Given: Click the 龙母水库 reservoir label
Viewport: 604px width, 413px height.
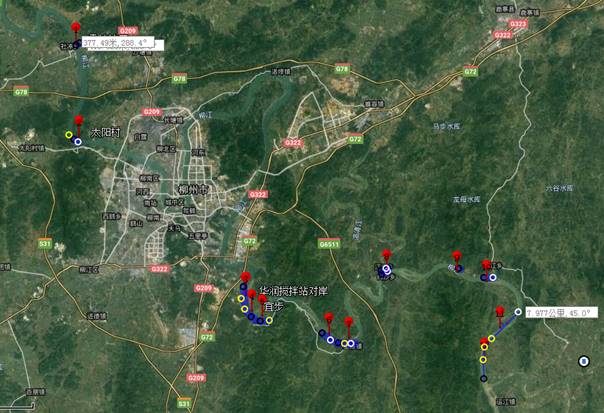Looking at the screenshot, I should point(466,199).
